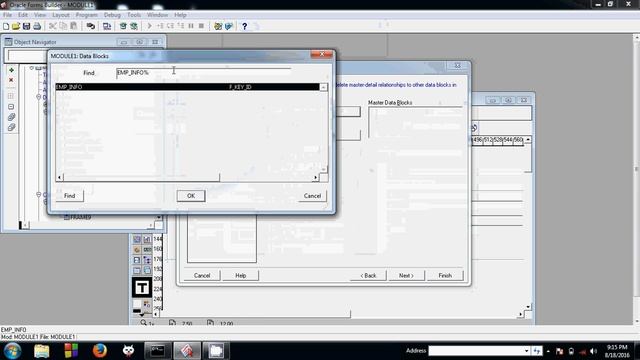Toggle the Canvases tree node expander

coord(39,195)
